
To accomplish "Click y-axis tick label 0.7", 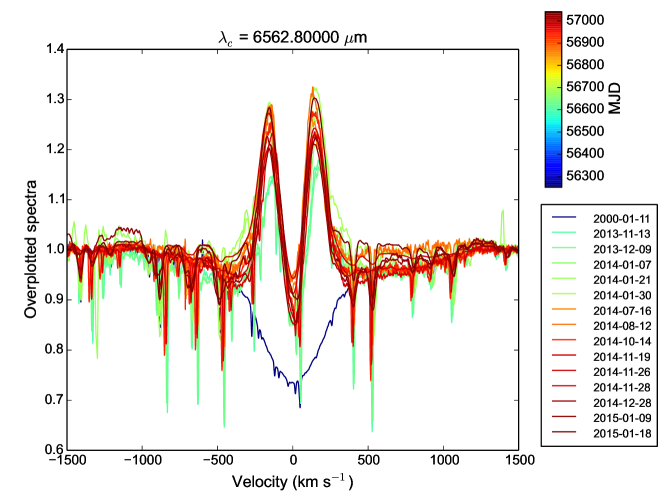I will coord(55,400).
